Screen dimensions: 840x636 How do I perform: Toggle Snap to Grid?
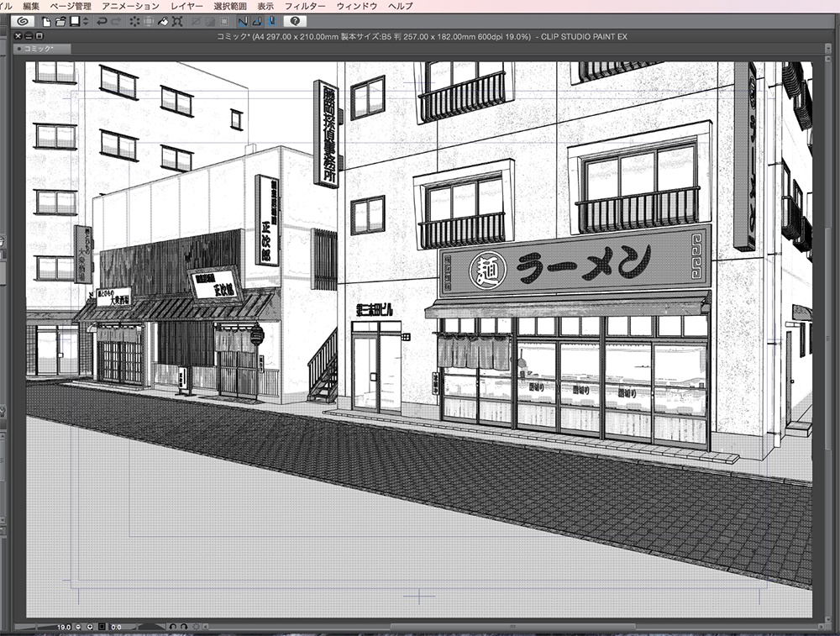(x=271, y=22)
